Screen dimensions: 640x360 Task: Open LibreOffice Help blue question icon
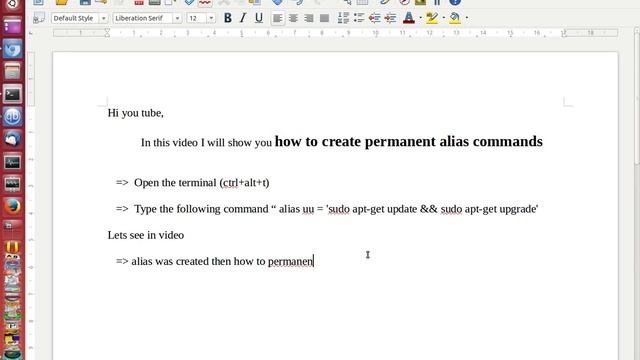click(455, 2)
